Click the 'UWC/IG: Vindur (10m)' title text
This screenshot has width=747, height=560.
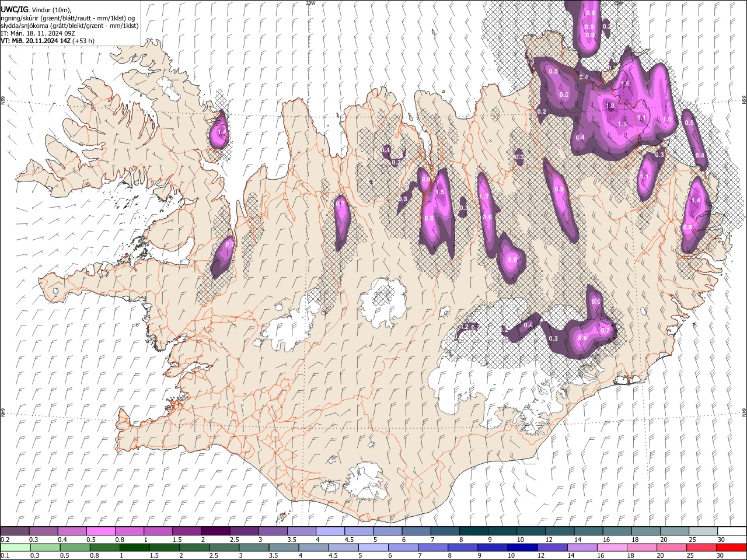36,10
